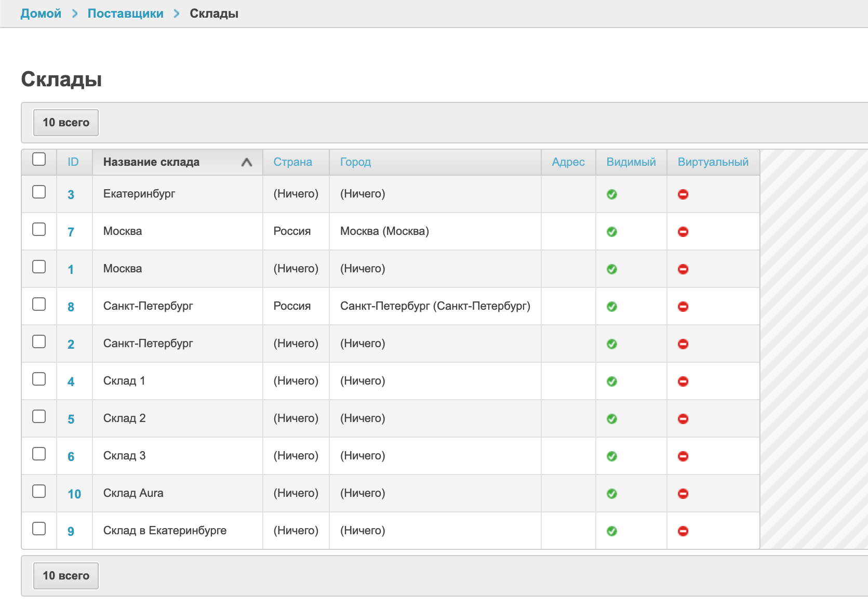
Task: Go to Домой in breadcrumb
Action: point(41,14)
